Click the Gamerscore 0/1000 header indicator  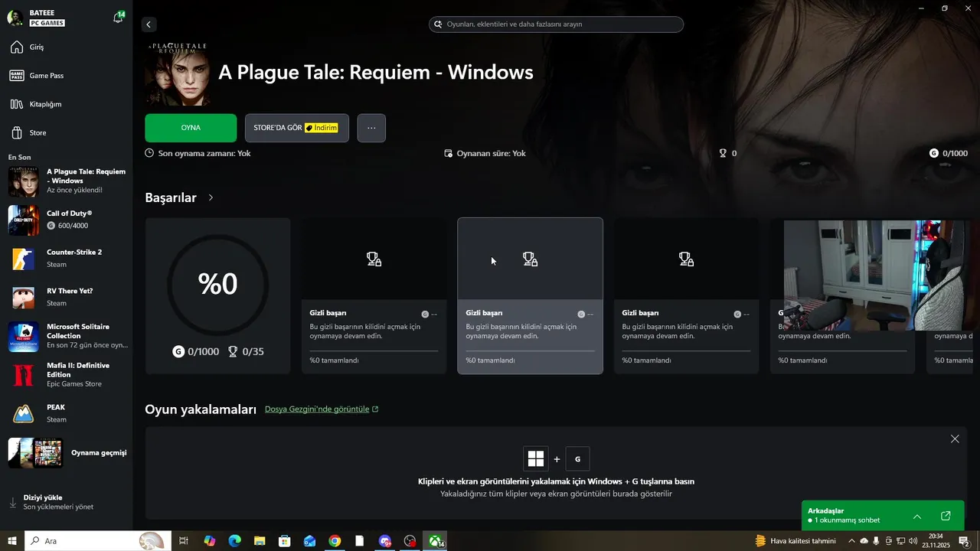[x=948, y=153]
